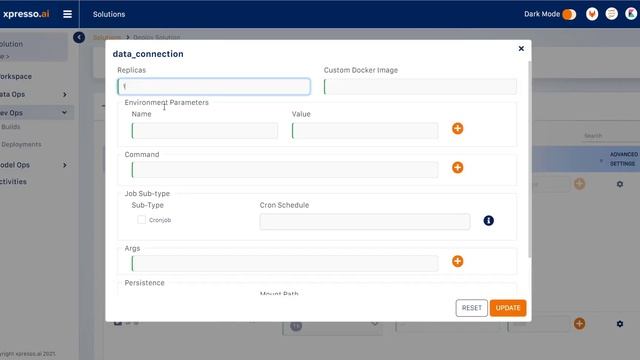Click the Custom Docker Image field
Image resolution: width=640 pixels, height=360 pixels.
(420, 87)
